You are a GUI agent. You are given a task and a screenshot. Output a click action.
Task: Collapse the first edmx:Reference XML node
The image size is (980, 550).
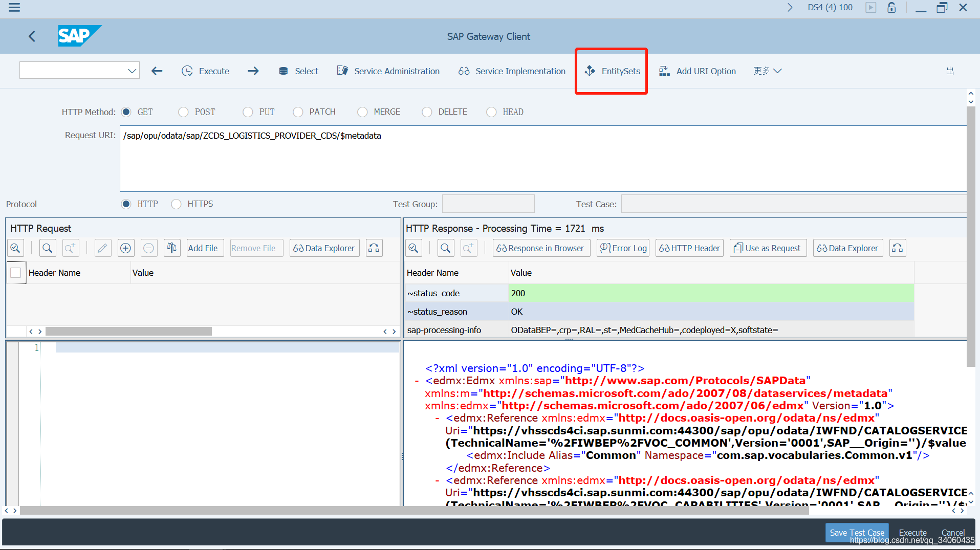438,419
